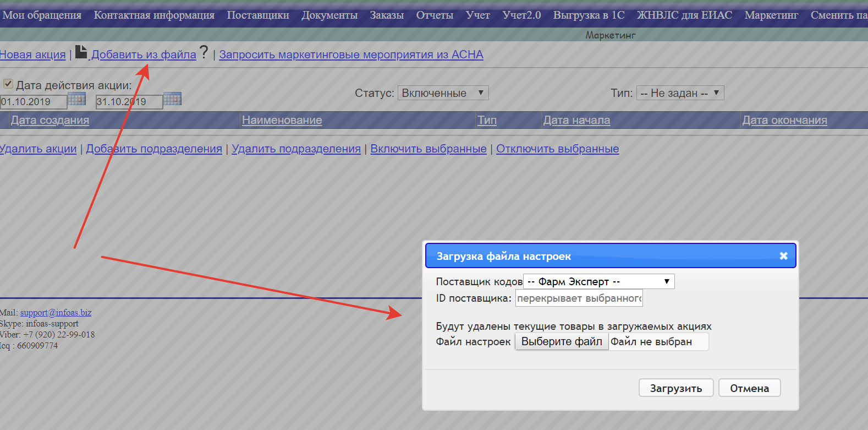Close the 'Загрузка файла настроек' dialog
868x430 pixels.
click(x=783, y=256)
